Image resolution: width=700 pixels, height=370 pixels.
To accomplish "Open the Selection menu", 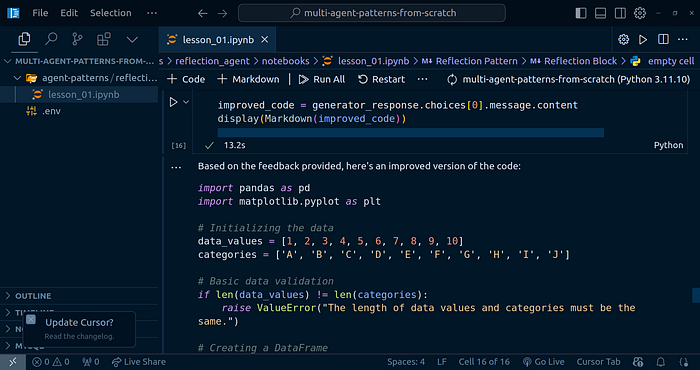I will 111,13.
